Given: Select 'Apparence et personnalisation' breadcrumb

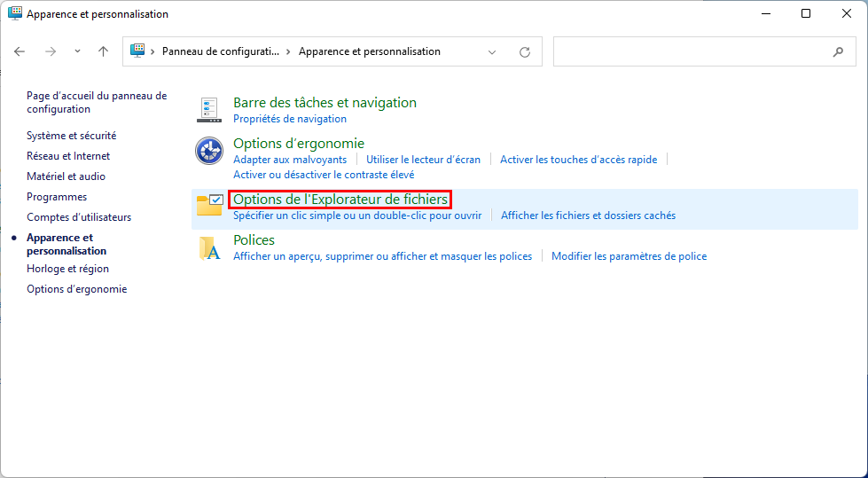Looking at the screenshot, I should pos(370,51).
